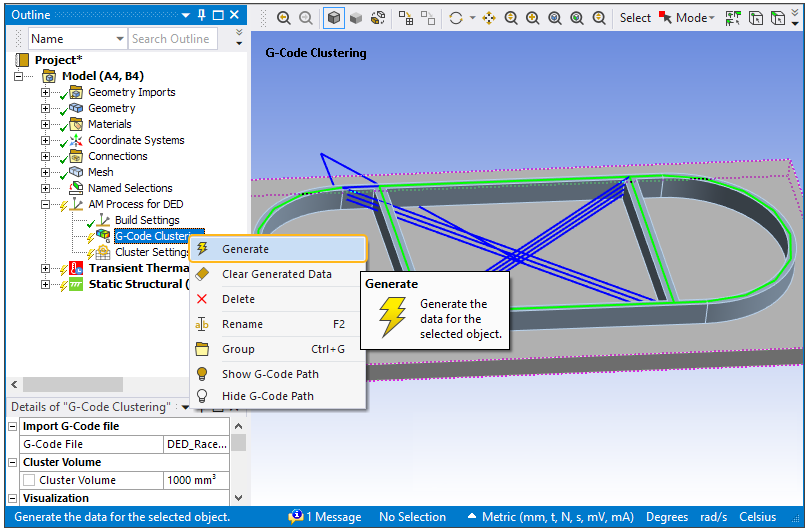This screenshot has width=807, height=532.
Task: Expand the Static Structural node
Action: (45, 284)
